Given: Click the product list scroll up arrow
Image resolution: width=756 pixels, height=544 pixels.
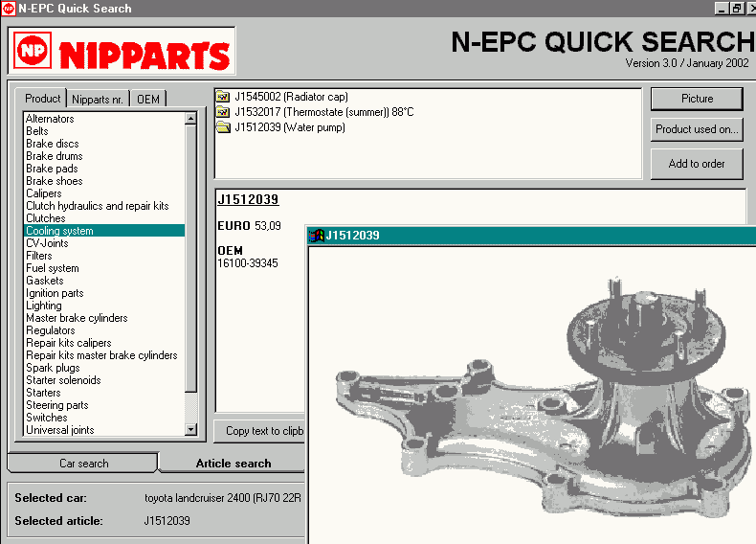Looking at the screenshot, I should pyautogui.click(x=191, y=118).
